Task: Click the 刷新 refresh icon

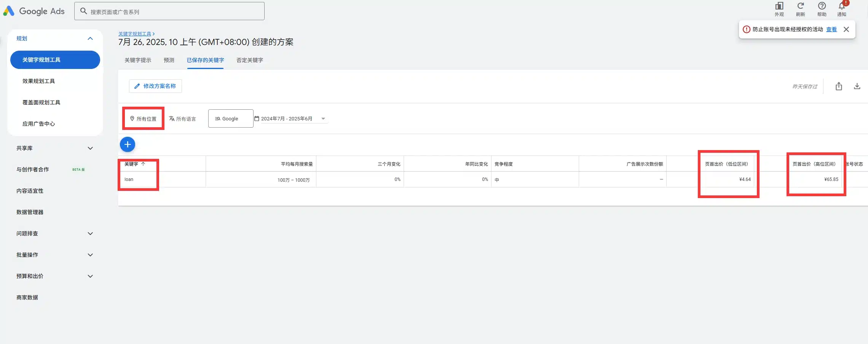Action: click(800, 6)
